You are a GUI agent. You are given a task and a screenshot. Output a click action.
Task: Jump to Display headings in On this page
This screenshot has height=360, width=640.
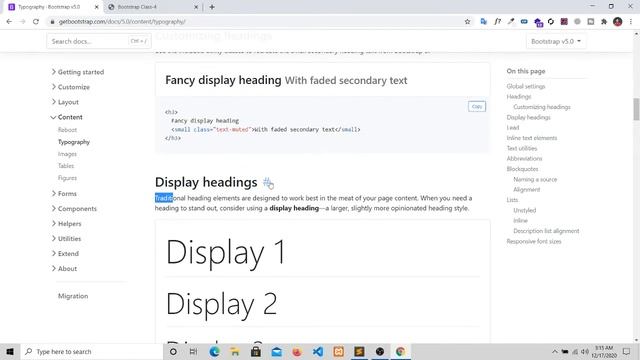[x=529, y=117]
